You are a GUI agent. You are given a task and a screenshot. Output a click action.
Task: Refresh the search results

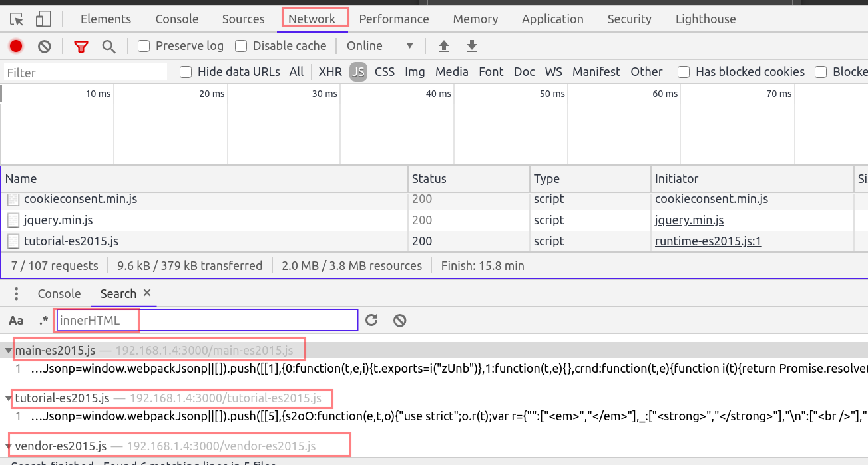click(x=371, y=320)
